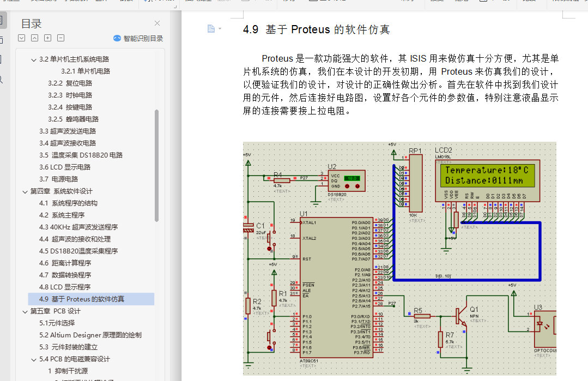Open the page icon menu beside the 4.9 heading
This screenshot has width=588, height=381.
click(214, 28)
